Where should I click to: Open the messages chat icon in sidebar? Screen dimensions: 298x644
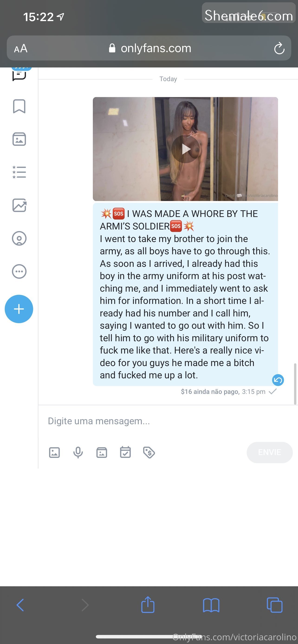coord(19,74)
